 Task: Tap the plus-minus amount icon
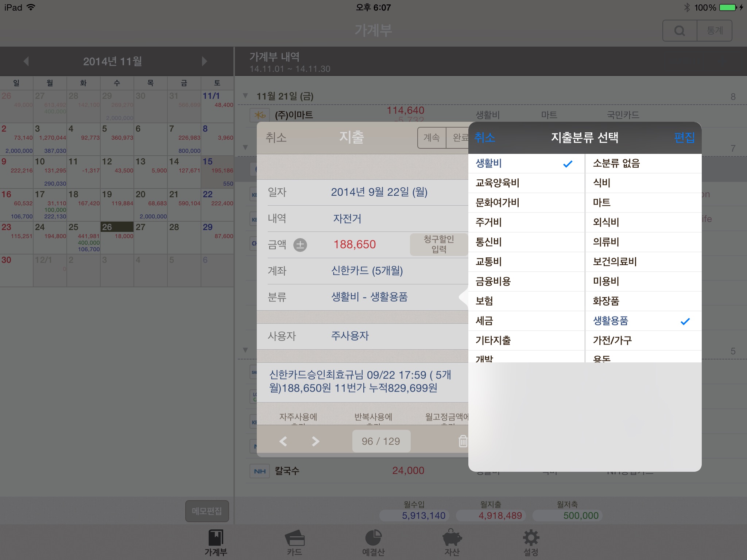coord(300,245)
